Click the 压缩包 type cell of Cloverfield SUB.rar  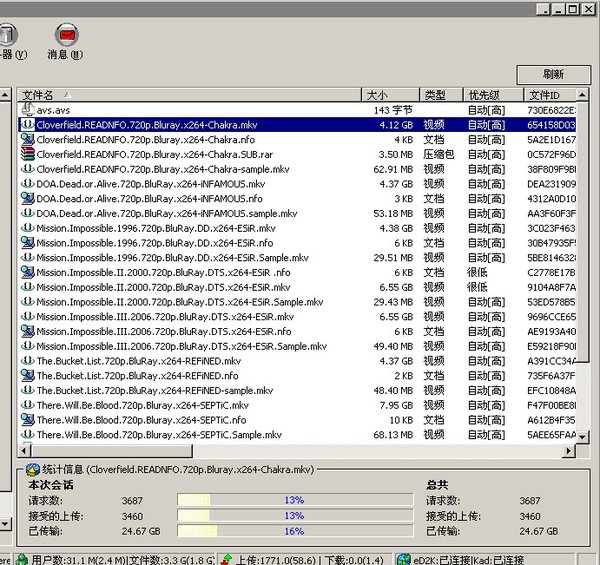tap(439, 154)
